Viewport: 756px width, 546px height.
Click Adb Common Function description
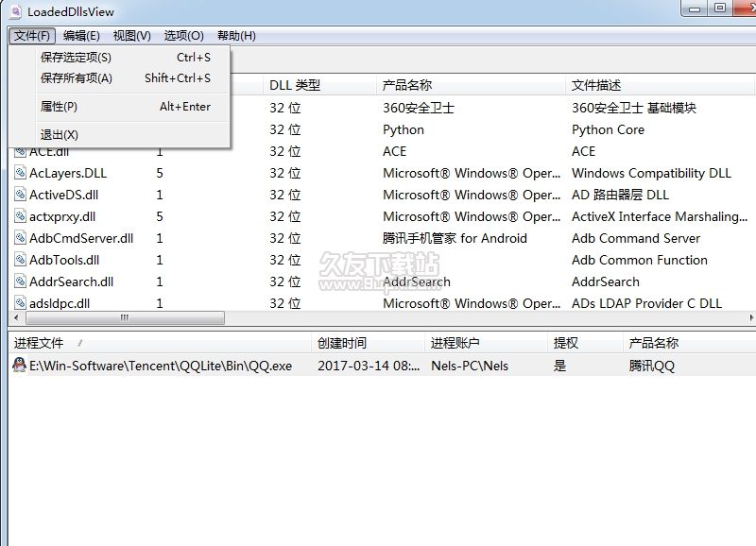click(640, 260)
